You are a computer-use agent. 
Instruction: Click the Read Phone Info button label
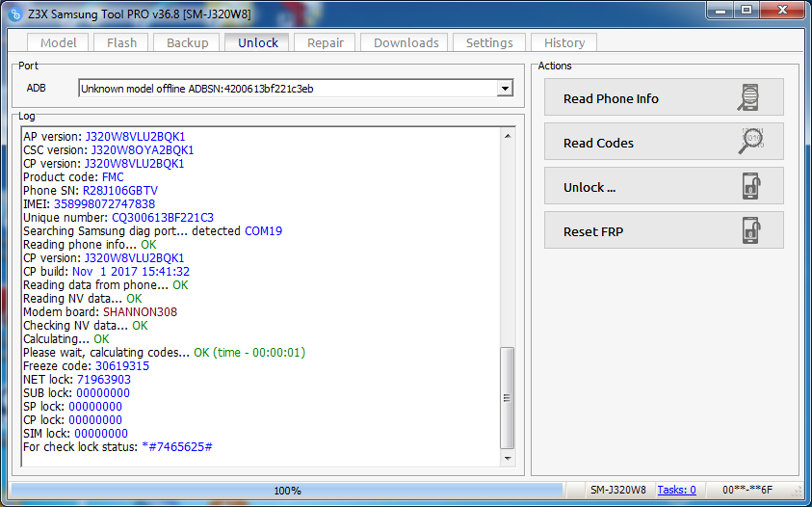(x=611, y=98)
